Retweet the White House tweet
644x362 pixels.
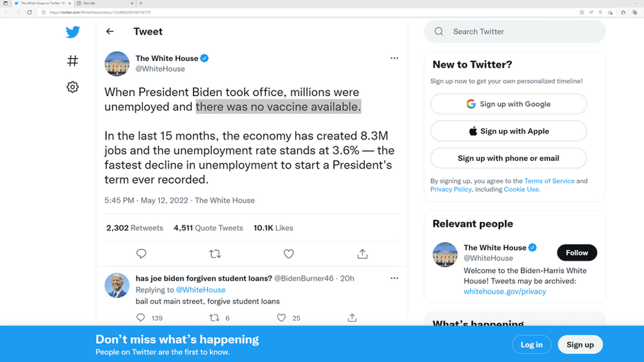click(215, 254)
